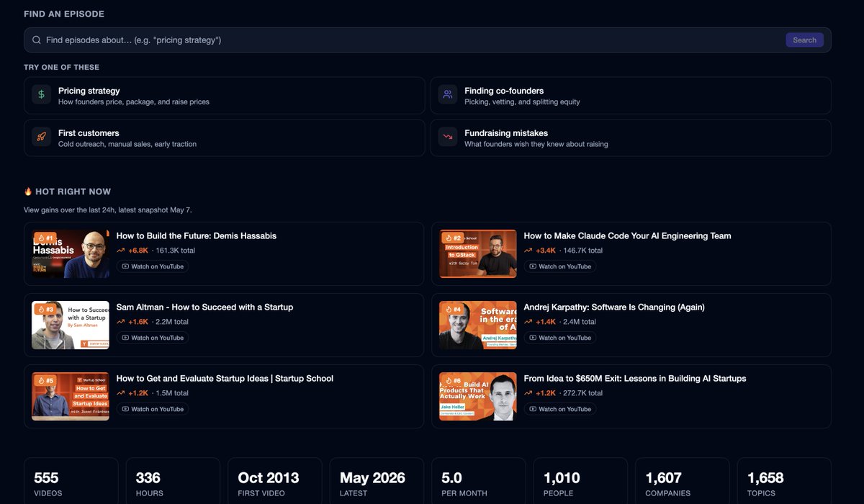
Task: Select the Pricing strategy suggestion title
Action: click(89, 91)
